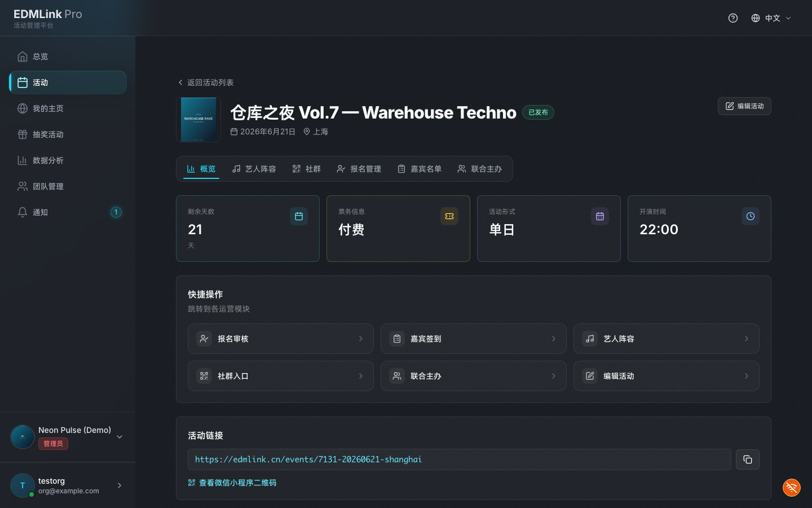Click the calendar icon in 剩余天数 card

tap(299, 216)
